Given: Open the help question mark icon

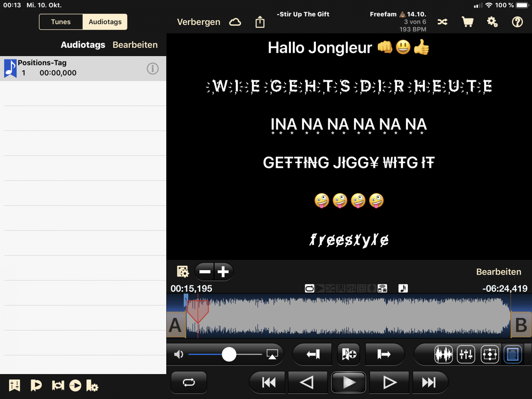Looking at the screenshot, I should pyautogui.click(x=517, y=22).
